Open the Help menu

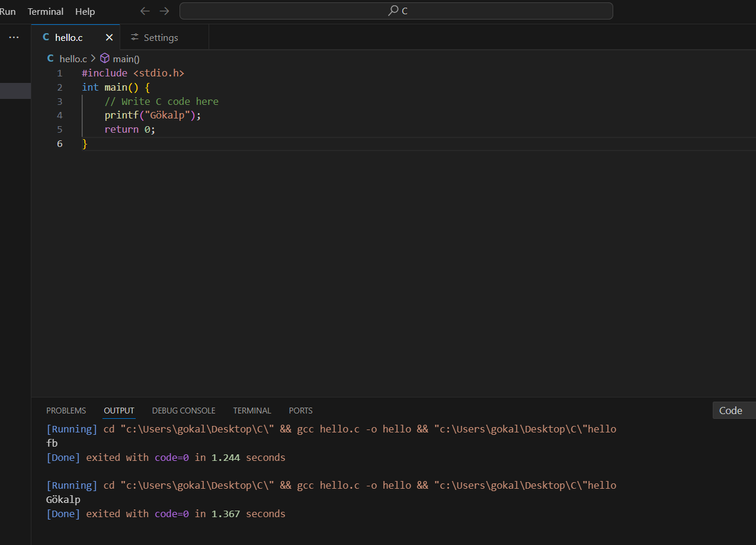[x=85, y=11]
